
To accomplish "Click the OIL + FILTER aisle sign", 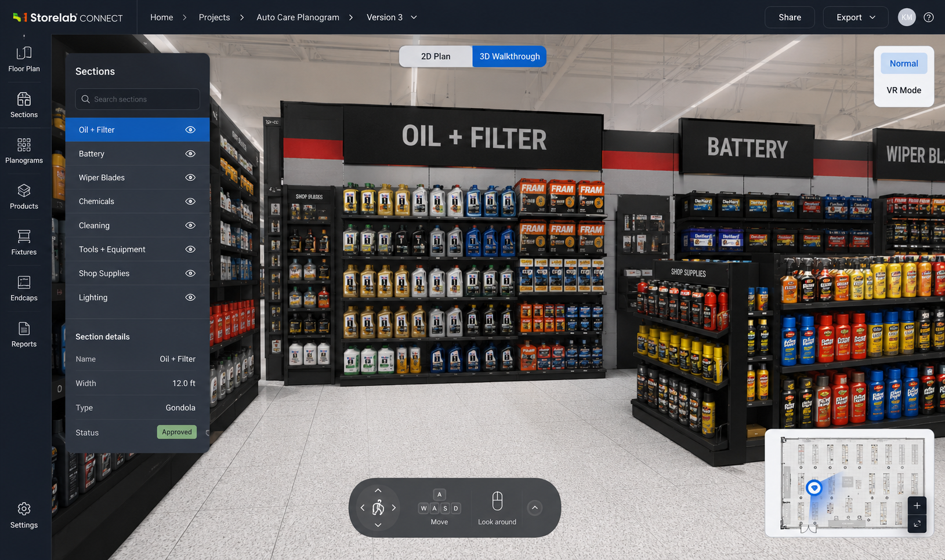I will 473,138.
